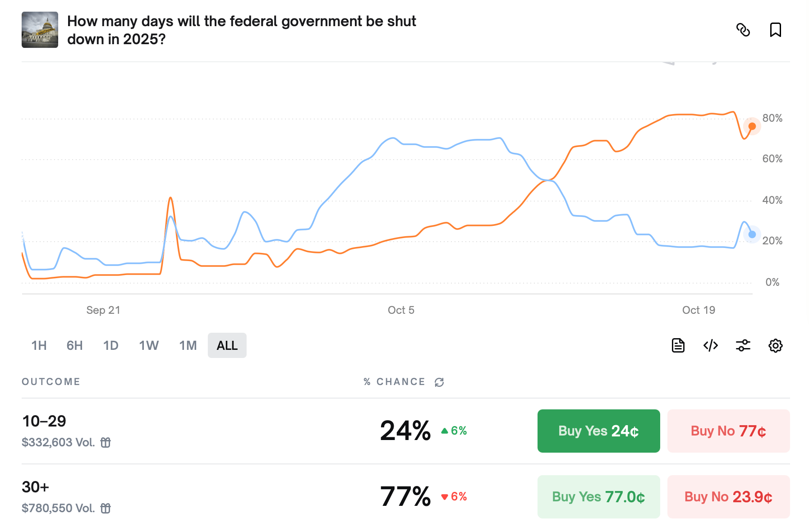The height and width of the screenshot is (532, 809).
Task: Bookmark this shutdown market
Action: [x=775, y=30]
